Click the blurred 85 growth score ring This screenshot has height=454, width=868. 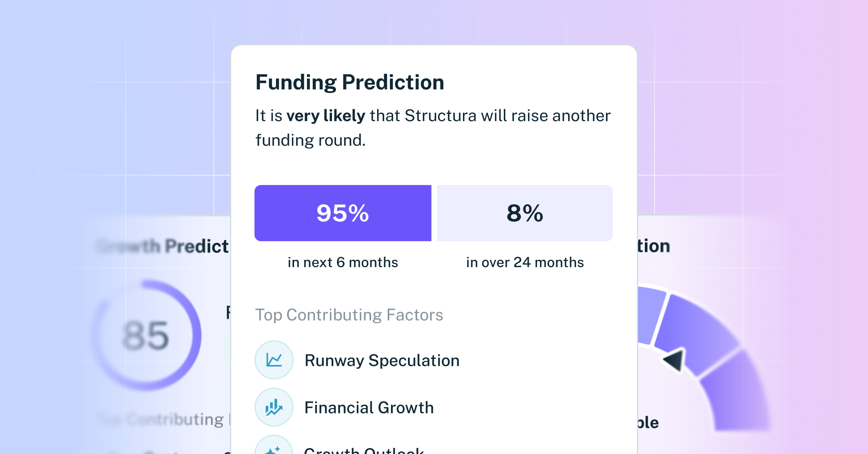pos(146,335)
